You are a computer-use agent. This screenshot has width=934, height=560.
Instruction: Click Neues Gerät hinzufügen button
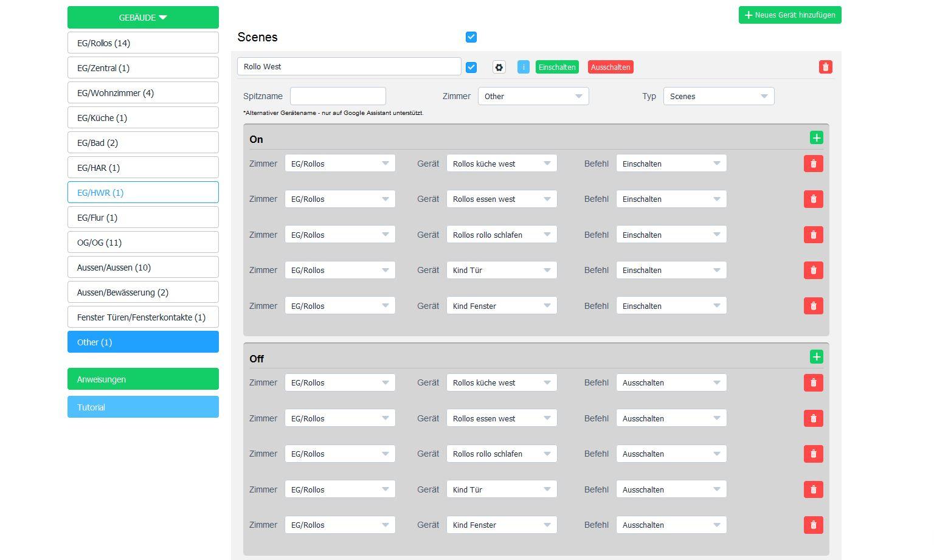(x=789, y=15)
